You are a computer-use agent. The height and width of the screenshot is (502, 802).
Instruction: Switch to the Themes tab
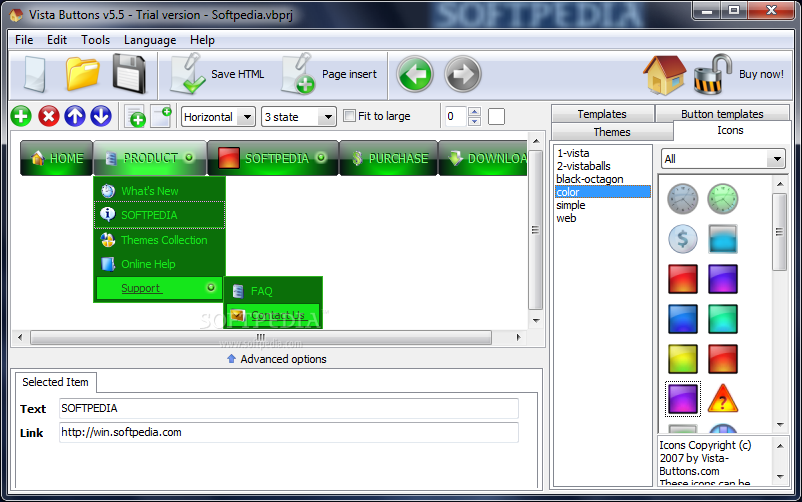[612, 132]
